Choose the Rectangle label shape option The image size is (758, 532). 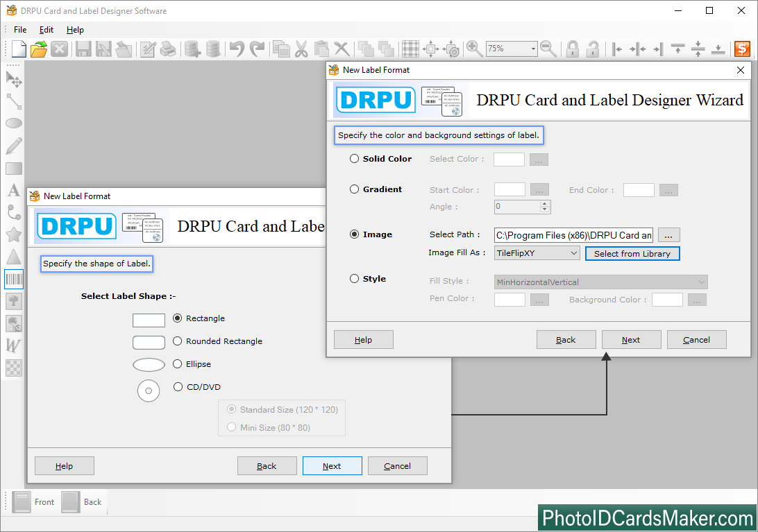[178, 318]
